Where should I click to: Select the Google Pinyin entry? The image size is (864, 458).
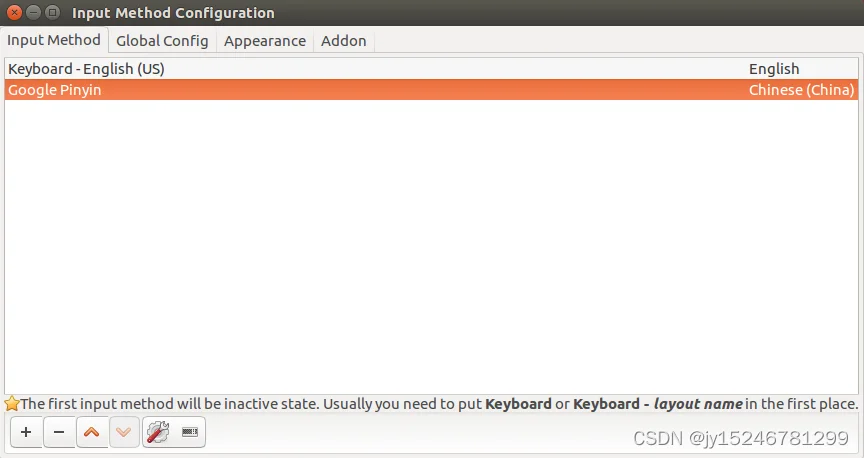[x=431, y=90]
